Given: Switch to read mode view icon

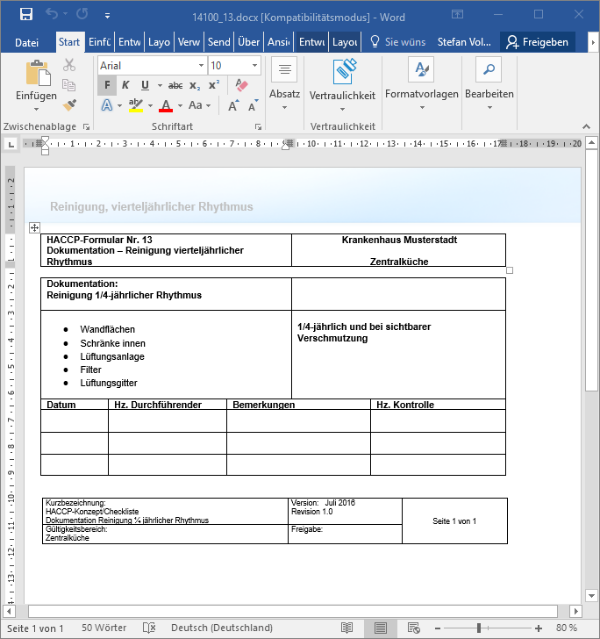Looking at the screenshot, I should 346,628.
